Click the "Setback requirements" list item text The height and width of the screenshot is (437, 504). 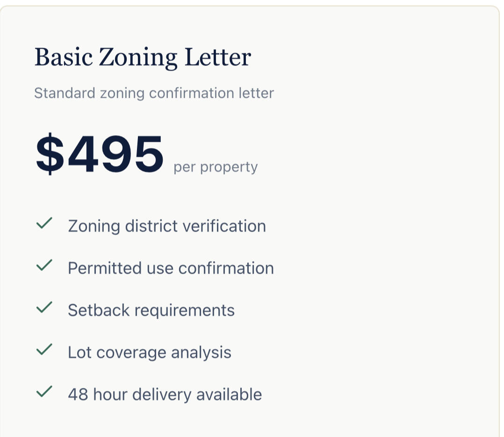pyautogui.click(x=151, y=310)
